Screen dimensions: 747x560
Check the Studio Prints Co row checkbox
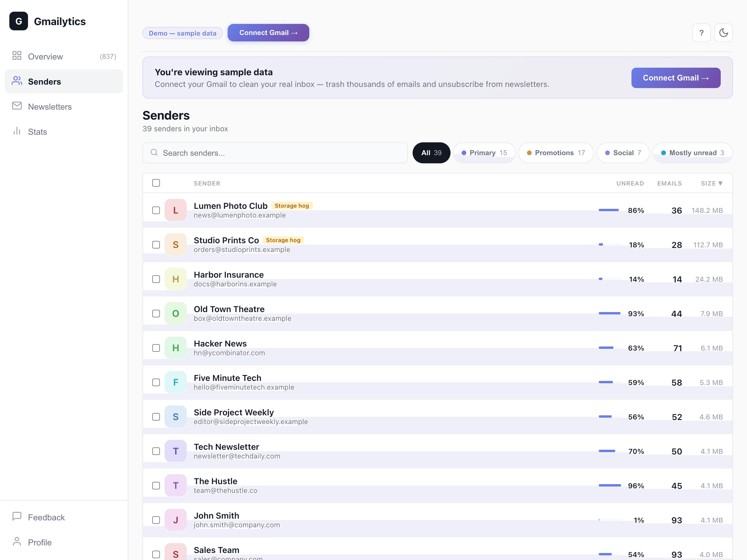tap(156, 245)
